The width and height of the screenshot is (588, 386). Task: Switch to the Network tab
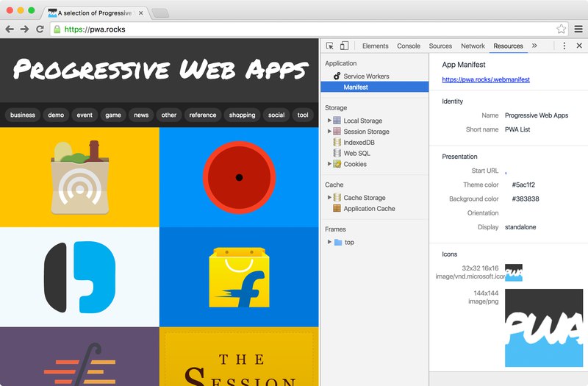pyautogui.click(x=473, y=46)
